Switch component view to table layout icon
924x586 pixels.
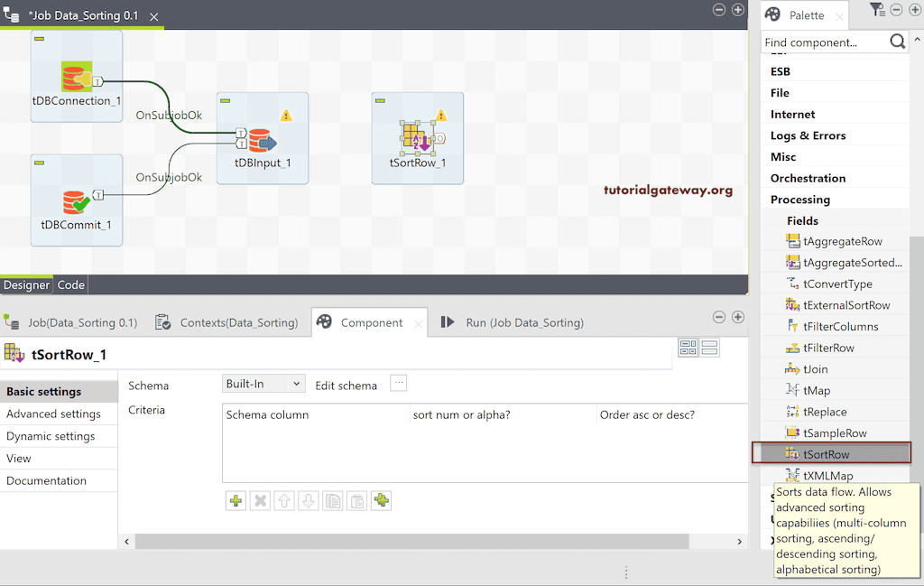point(688,348)
